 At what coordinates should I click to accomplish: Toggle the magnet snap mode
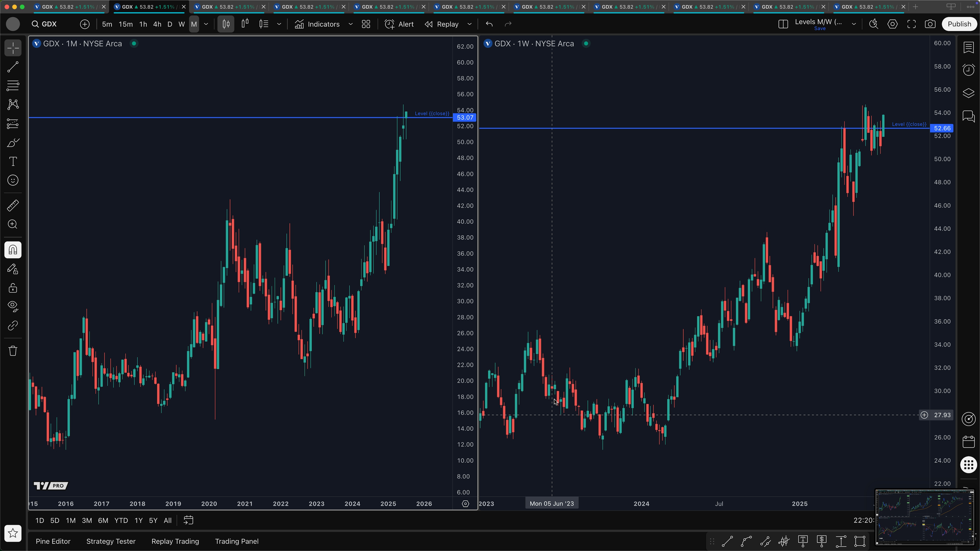tap(13, 250)
